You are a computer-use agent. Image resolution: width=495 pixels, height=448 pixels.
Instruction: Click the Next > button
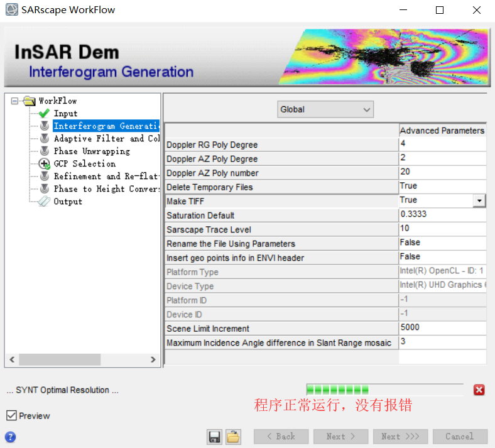point(340,436)
